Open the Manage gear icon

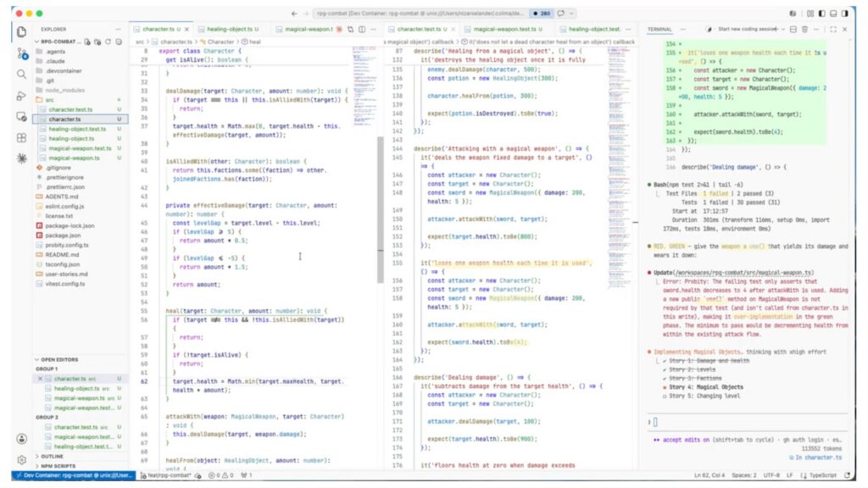click(21, 460)
